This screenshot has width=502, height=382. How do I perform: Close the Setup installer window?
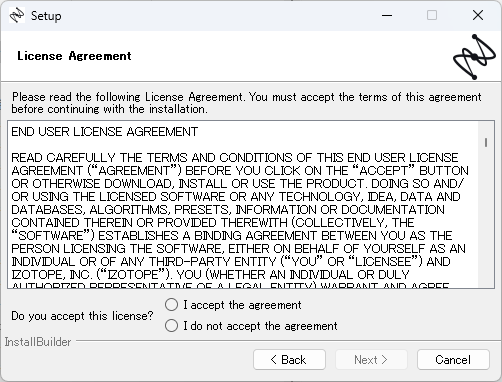point(478,15)
